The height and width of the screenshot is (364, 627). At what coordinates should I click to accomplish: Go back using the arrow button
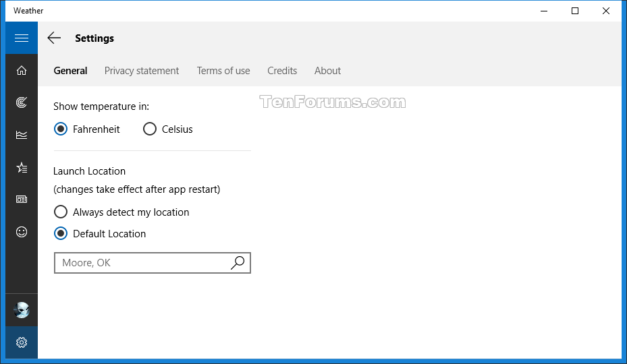point(54,38)
